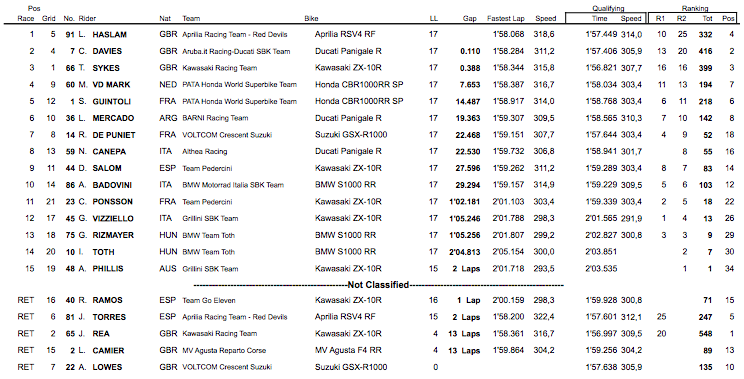The image size is (744, 379).
Task: Click the Not Classified divider text
Action: tap(378, 285)
